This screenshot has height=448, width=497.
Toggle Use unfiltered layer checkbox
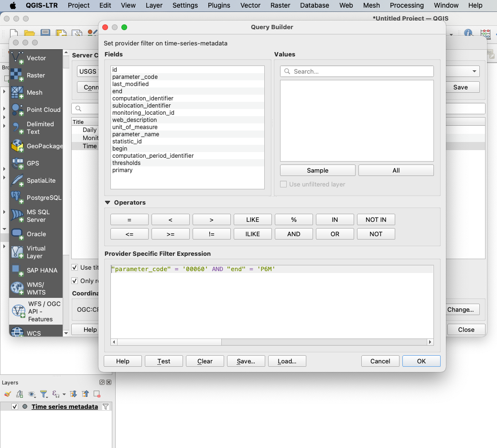pos(283,184)
